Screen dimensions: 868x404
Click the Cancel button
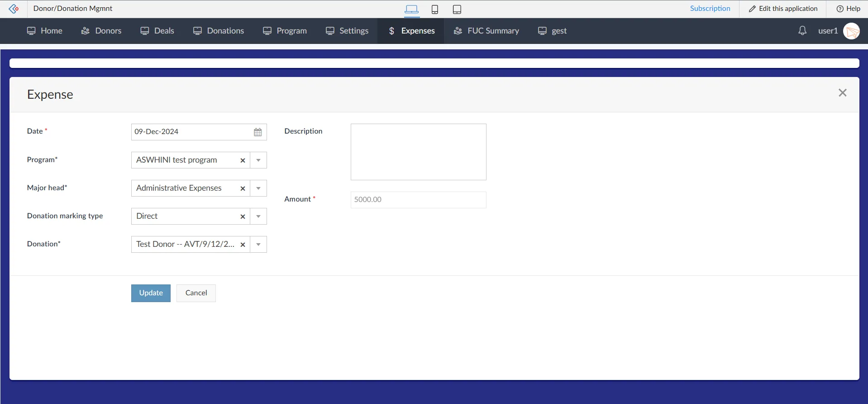(x=196, y=293)
